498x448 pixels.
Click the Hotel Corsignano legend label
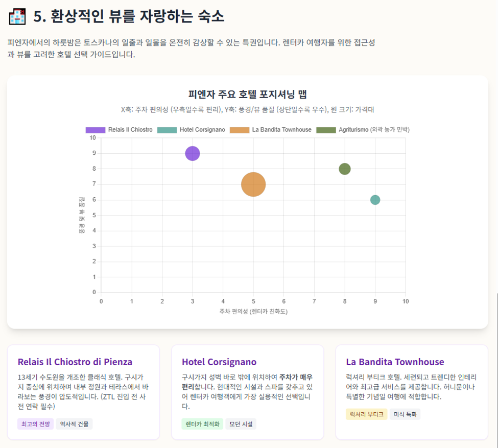pyautogui.click(x=202, y=130)
